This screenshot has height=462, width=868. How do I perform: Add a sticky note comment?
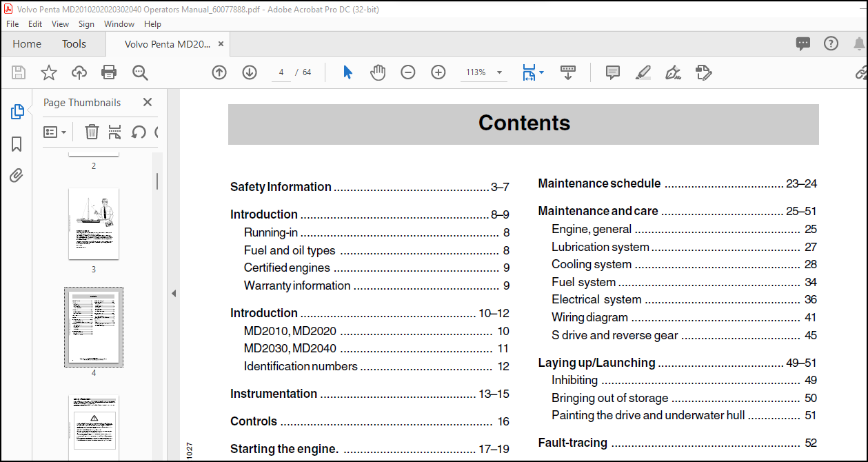(x=613, y=72)
